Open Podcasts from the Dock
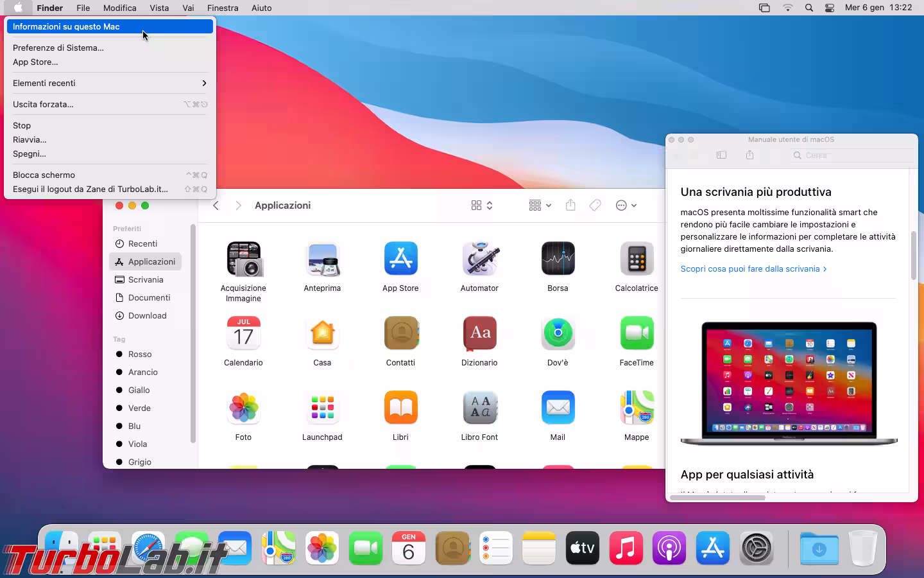This screenshot has width=924, height=578. click(669, 548)
